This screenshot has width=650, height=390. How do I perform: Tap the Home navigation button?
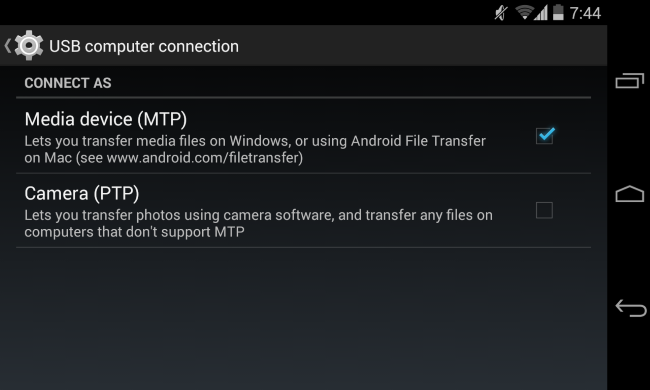(630, 194)
